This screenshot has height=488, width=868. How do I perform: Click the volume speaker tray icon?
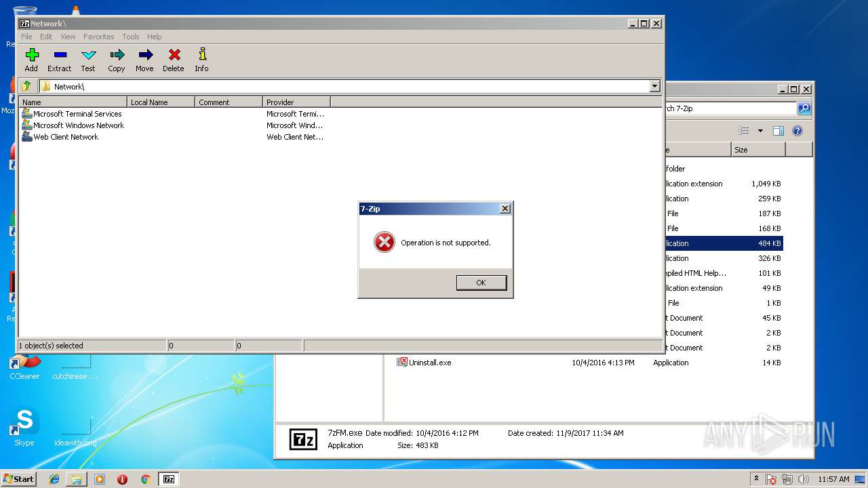pos(803,479)
